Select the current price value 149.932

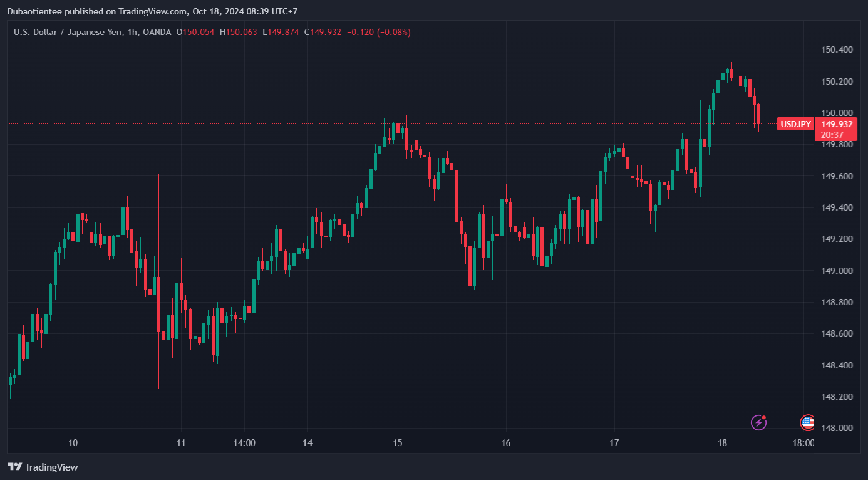pyautogui.click(x=837, y=124)
